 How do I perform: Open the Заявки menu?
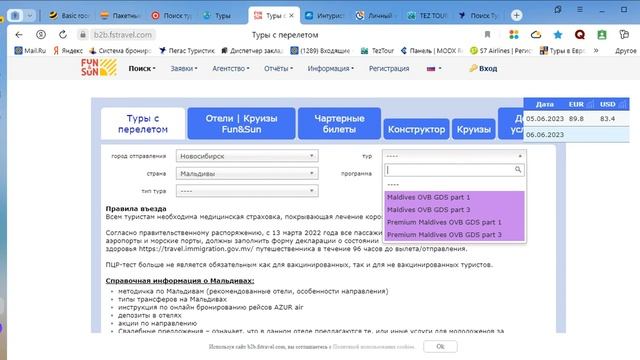click(184, 69)
